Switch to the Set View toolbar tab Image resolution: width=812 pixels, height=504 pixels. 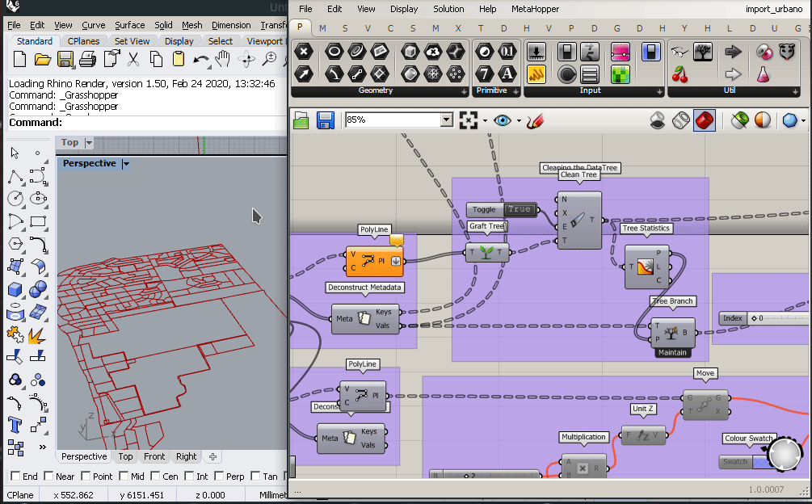(132, 41)
